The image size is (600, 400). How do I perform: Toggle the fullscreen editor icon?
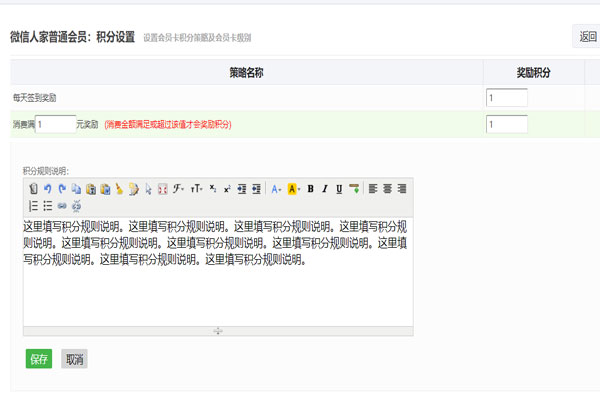point(163,189)
